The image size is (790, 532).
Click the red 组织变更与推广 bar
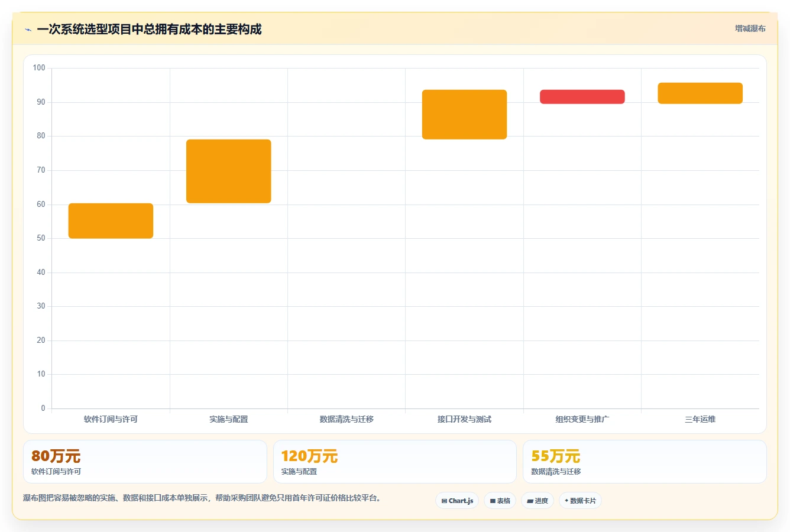pos(582,97)
